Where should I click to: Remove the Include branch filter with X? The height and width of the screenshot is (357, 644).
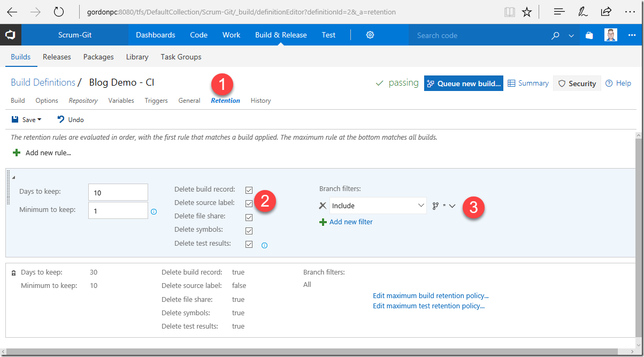pos(323,206)
